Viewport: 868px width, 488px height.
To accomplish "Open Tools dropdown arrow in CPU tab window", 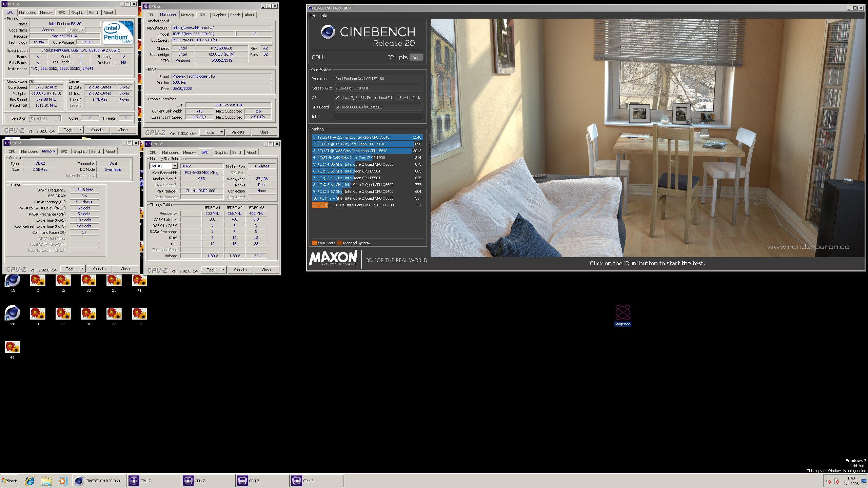I will (81, 130).
